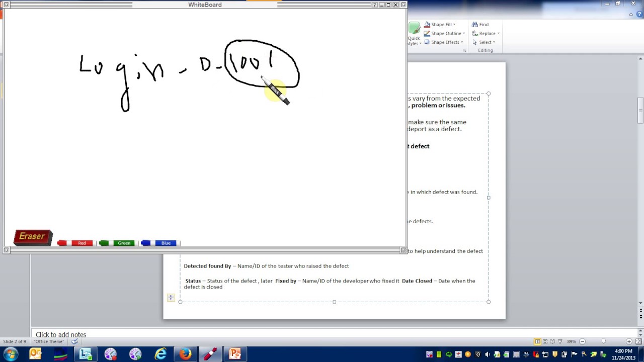Screen dimensions: 644x362
Task: Switch to Slide Sorter view
Action: [545, 342]
